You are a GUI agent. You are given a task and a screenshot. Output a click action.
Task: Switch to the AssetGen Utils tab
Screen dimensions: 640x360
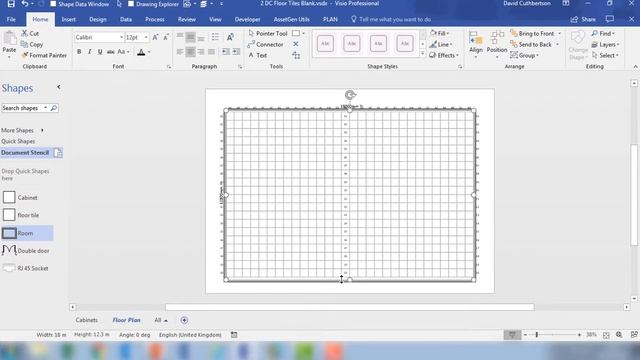click(291, 19)
